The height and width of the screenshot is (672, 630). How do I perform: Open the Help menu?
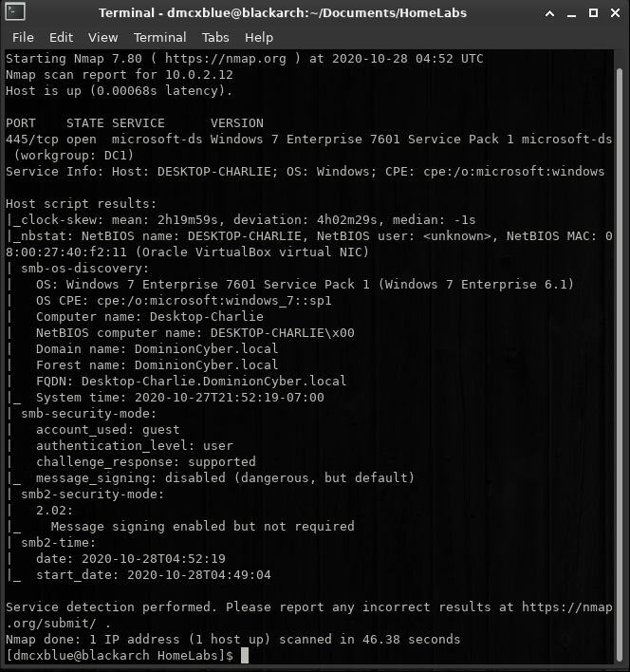[259, 38]
